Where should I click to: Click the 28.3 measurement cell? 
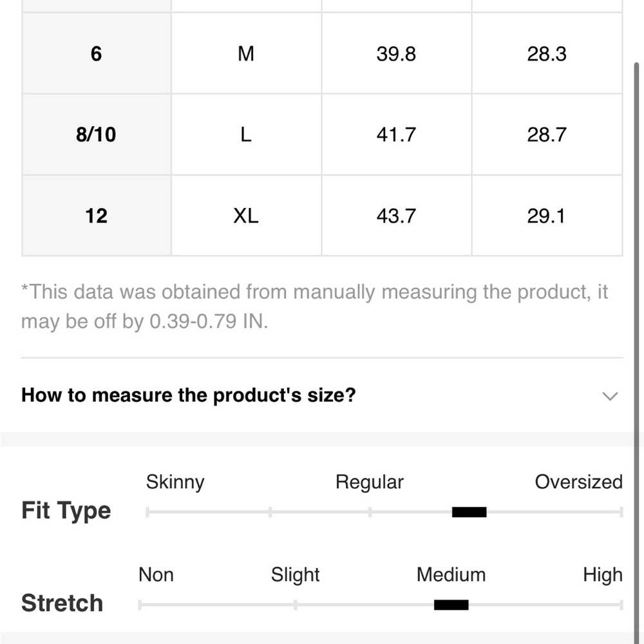click(x=547, y=53)
